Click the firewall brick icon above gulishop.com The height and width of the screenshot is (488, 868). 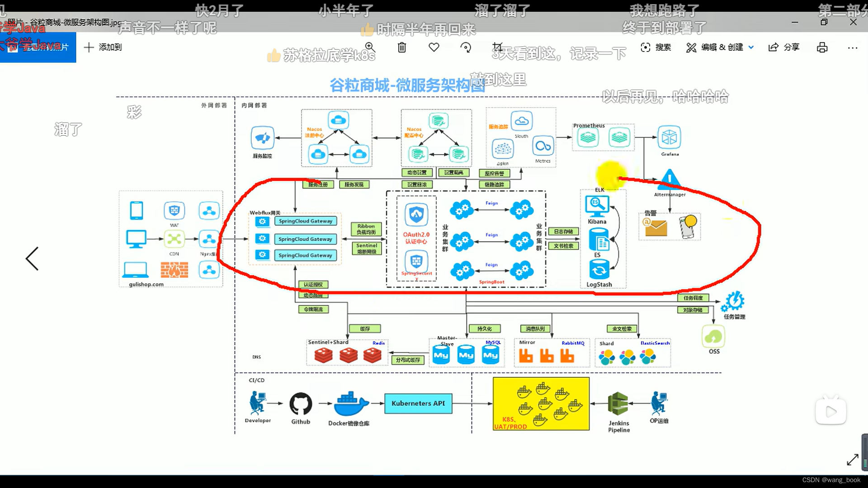(174, 270)
